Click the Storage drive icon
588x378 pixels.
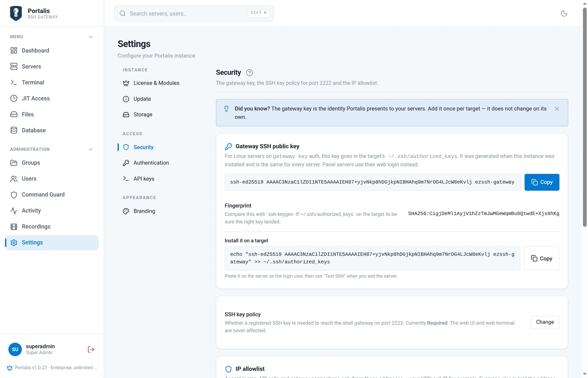click(x=126, y=115)
